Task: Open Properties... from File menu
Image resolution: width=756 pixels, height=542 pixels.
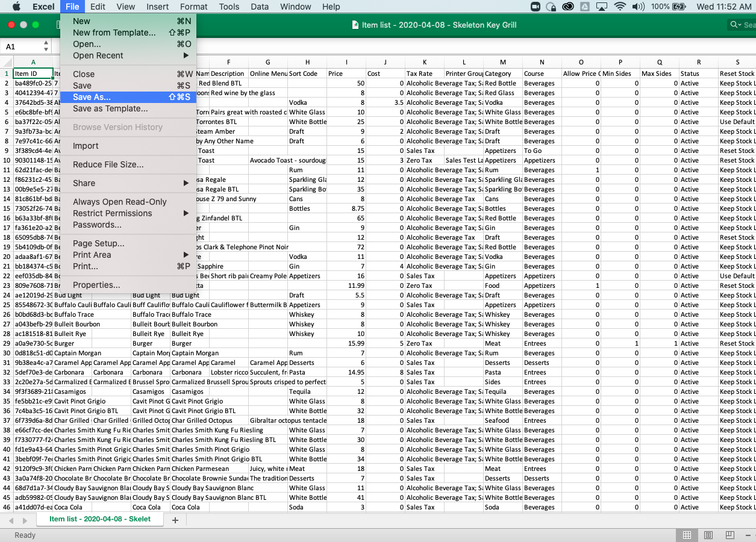Action: (x=128, y=285)
